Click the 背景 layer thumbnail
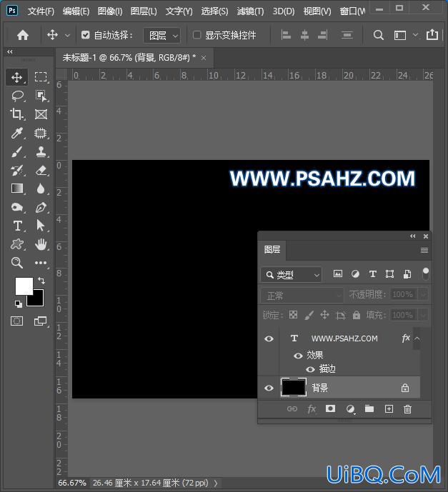Viewport: 448px width, 492px height. point(293,388)
